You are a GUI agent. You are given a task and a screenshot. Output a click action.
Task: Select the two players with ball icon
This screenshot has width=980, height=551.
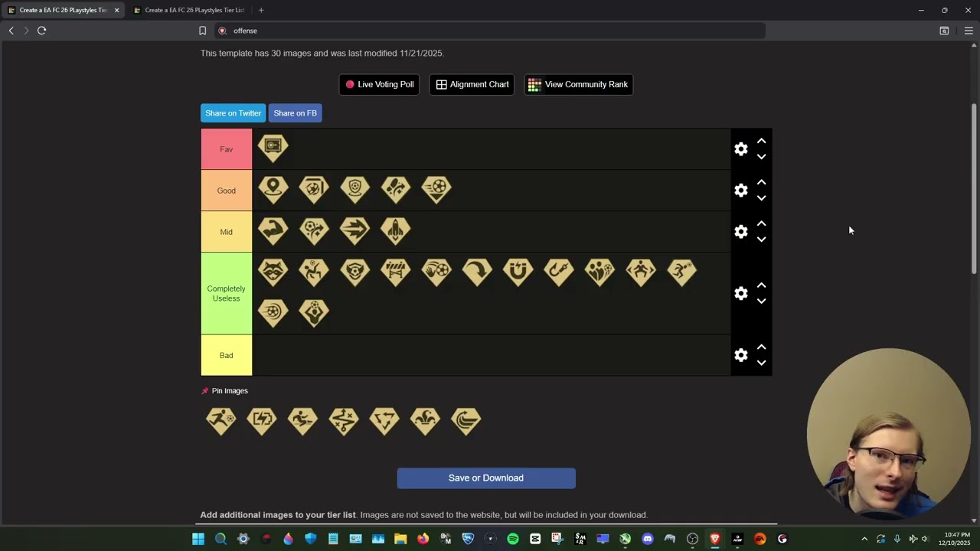pos(599,272)
